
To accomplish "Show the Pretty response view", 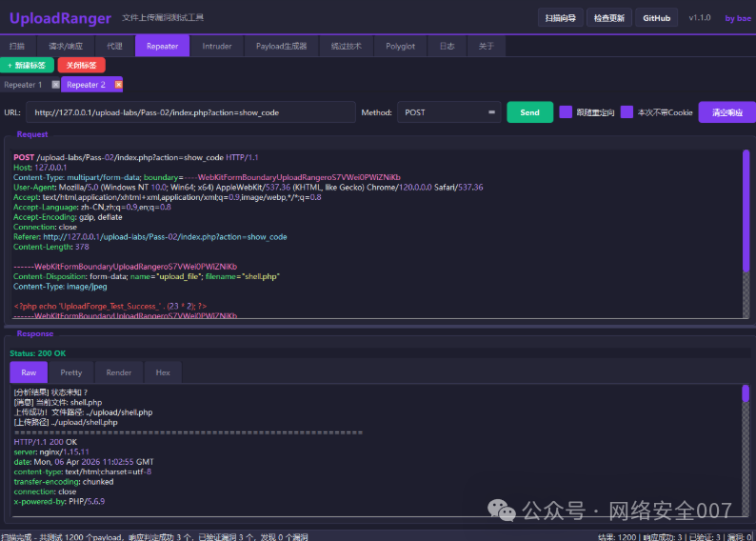I will point(71,372).
